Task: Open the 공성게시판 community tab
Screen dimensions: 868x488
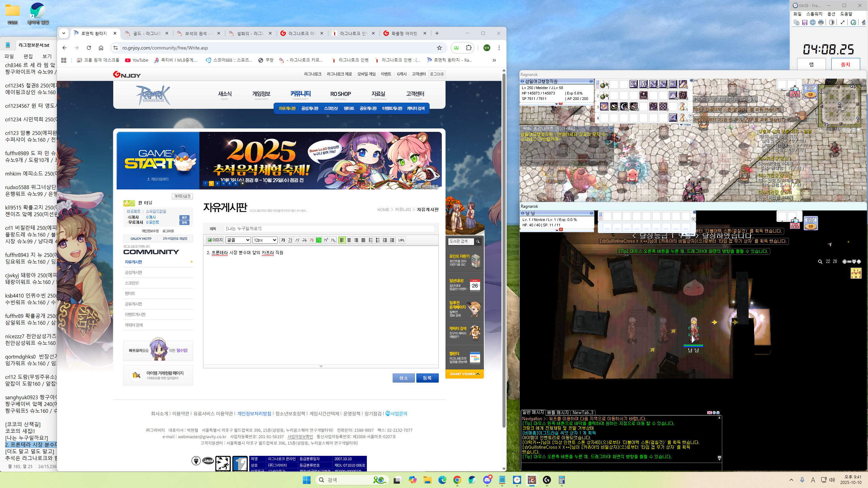Action: 310,108
